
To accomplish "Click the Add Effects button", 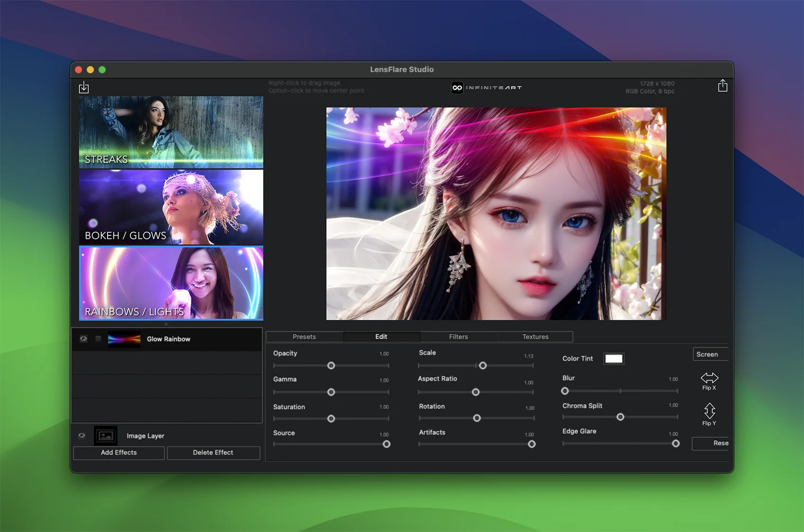I will [x=119, y=453].
